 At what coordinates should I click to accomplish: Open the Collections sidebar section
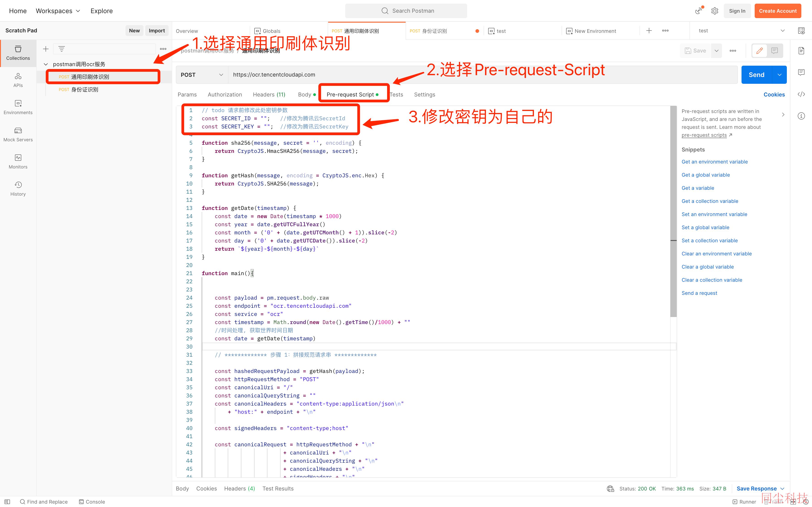click(x=18, y=53)
